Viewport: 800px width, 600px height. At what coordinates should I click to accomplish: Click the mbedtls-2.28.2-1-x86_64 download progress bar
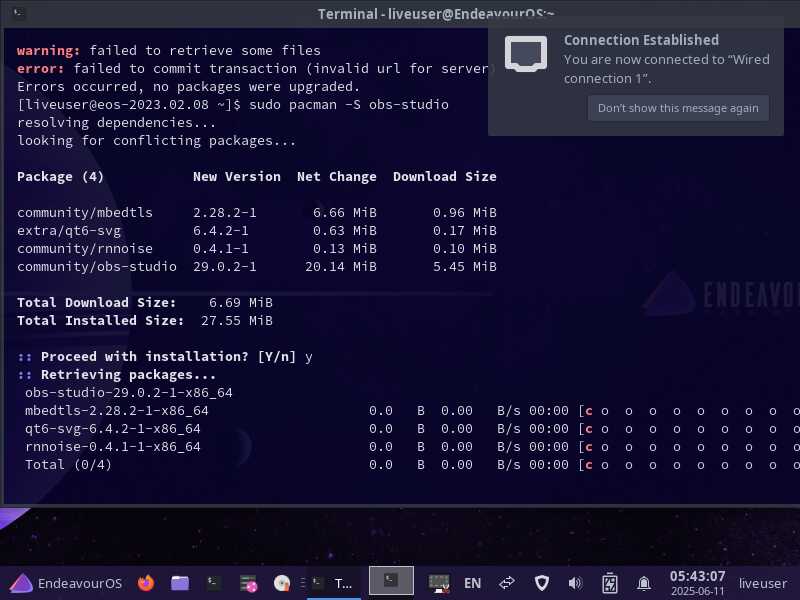(689, 411)
